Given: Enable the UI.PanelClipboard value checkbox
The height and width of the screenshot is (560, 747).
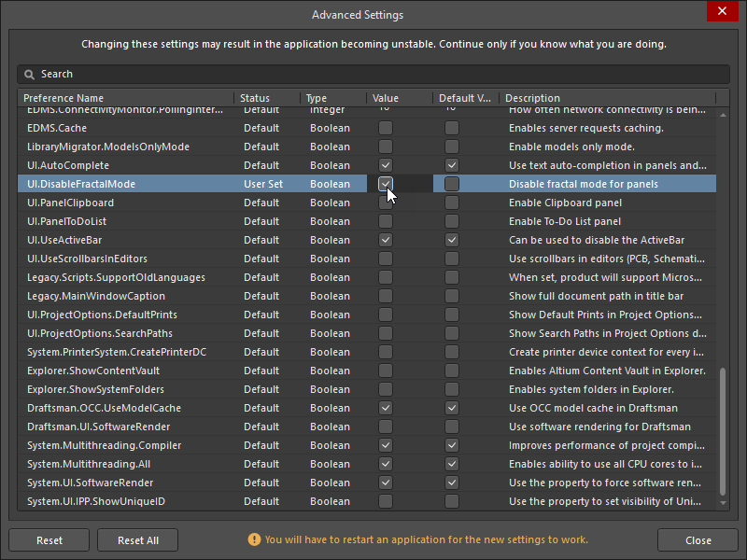Looking at the screenshot, I should 385,203.
